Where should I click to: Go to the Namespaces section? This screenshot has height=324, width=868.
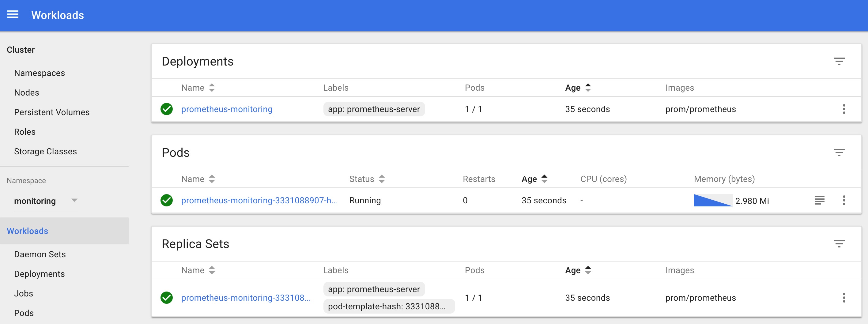(x=40, y=73)
